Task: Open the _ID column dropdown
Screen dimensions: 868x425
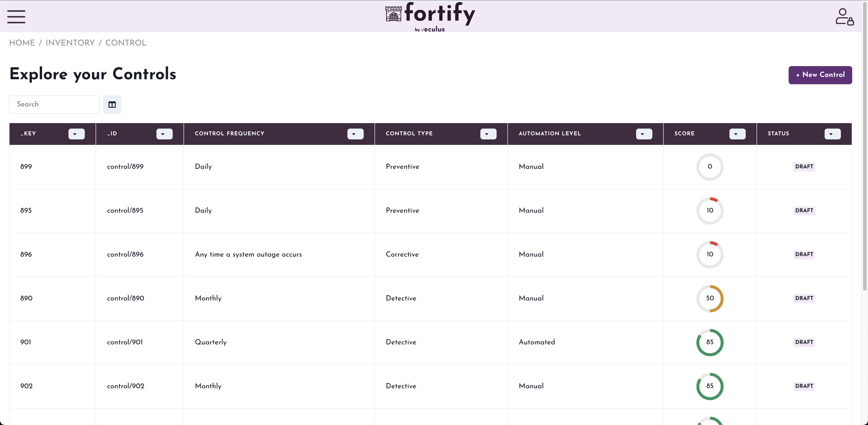Action: [164, 134]
